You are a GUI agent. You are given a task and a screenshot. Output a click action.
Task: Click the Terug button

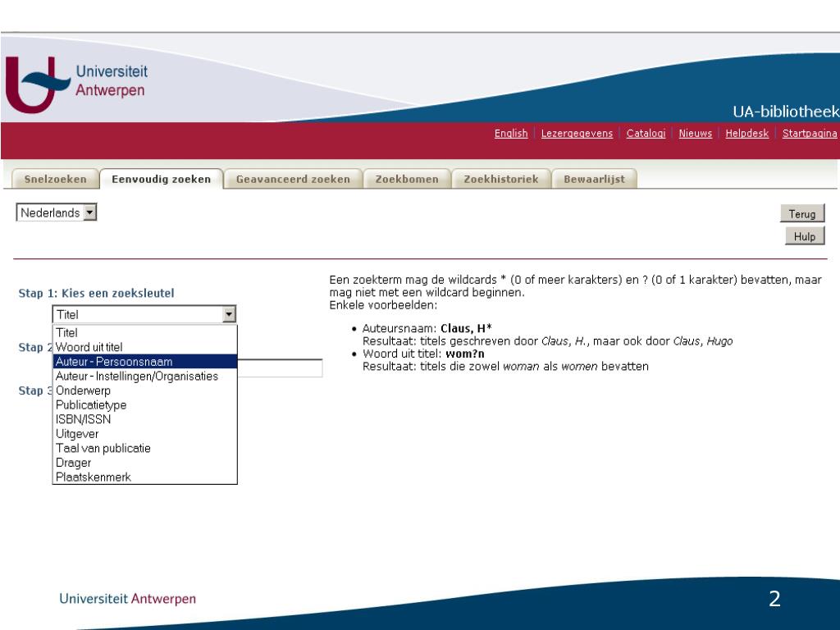[x=802, y=214]
